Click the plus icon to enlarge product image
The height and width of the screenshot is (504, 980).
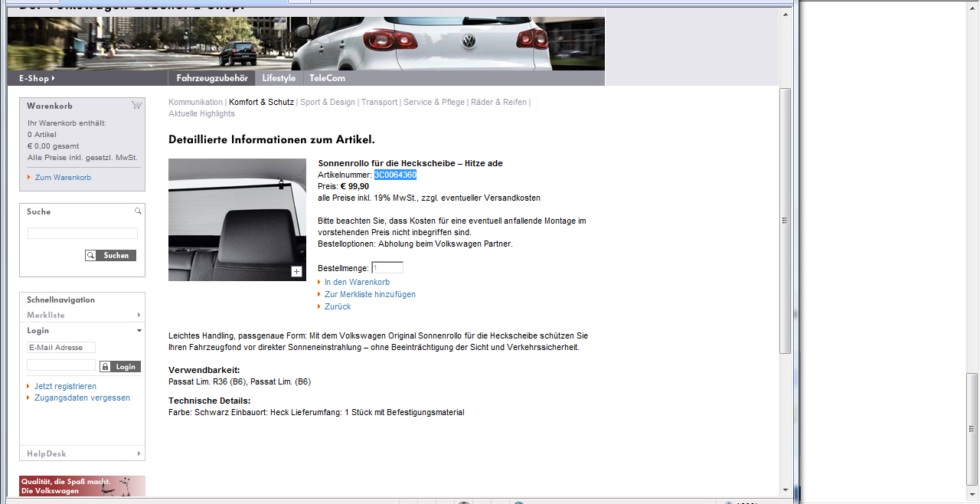[297, 271]
